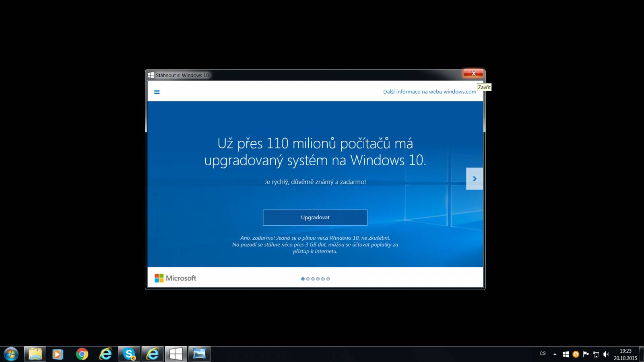Viewport: 644px width, 362px height.
Task: Click the Show desktop strip
Action: click(x=641, y=354)
